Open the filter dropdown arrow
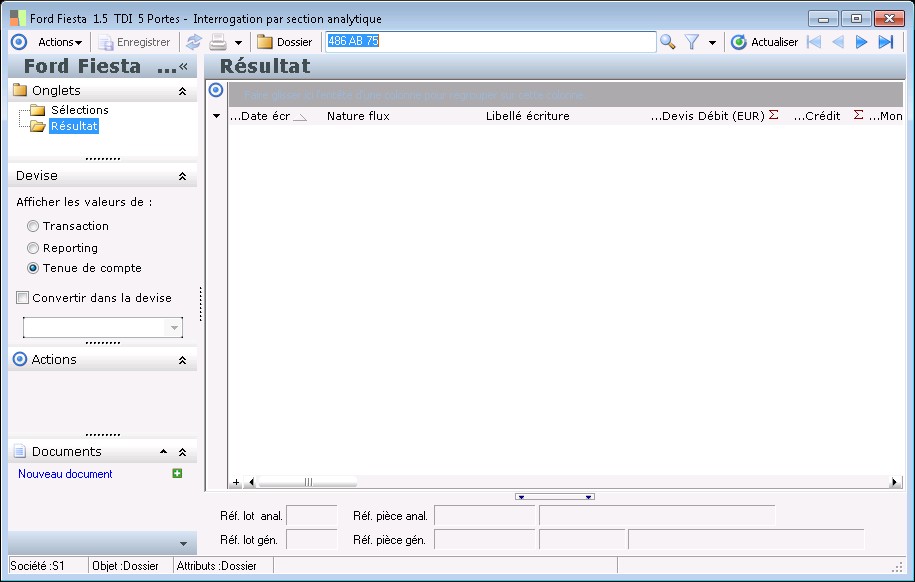This screenshot has width=915, height=582. tap(712, 43)
